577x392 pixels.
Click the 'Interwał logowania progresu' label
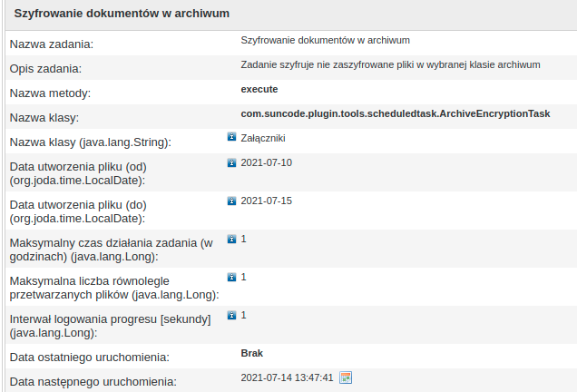click(110, 327)
